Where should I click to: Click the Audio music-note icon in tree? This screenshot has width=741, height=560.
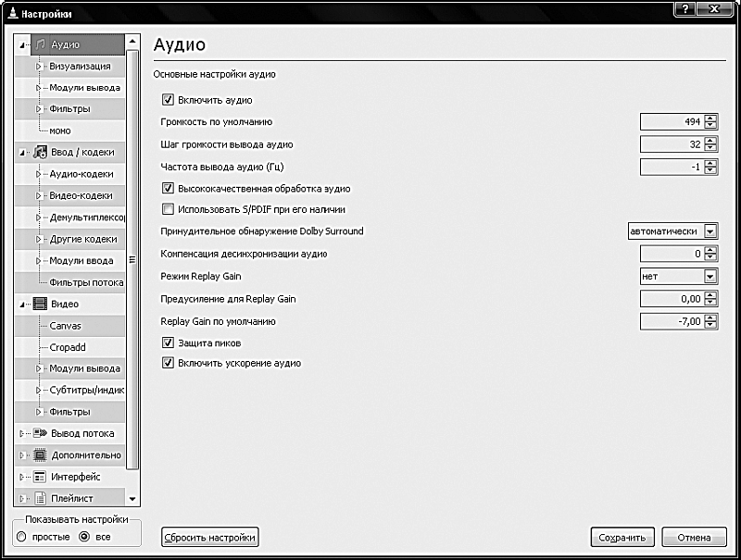[x=41, y=44]
